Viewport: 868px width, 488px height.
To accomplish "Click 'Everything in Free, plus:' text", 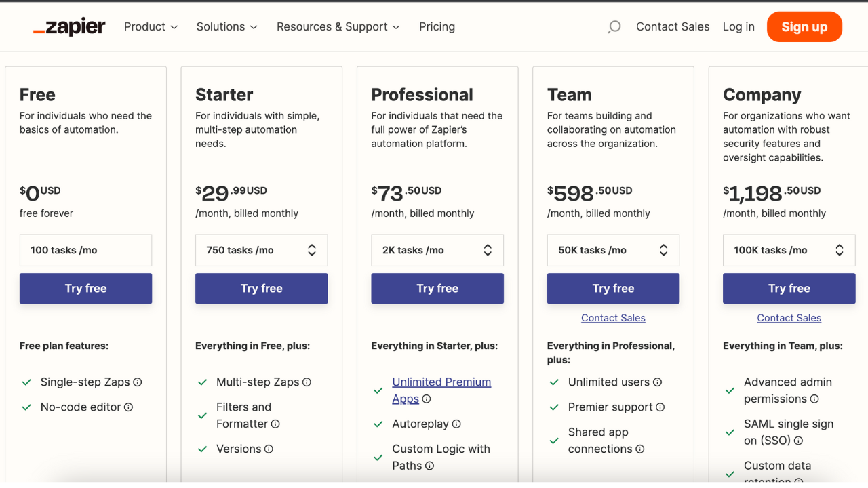I will [252, 346].
